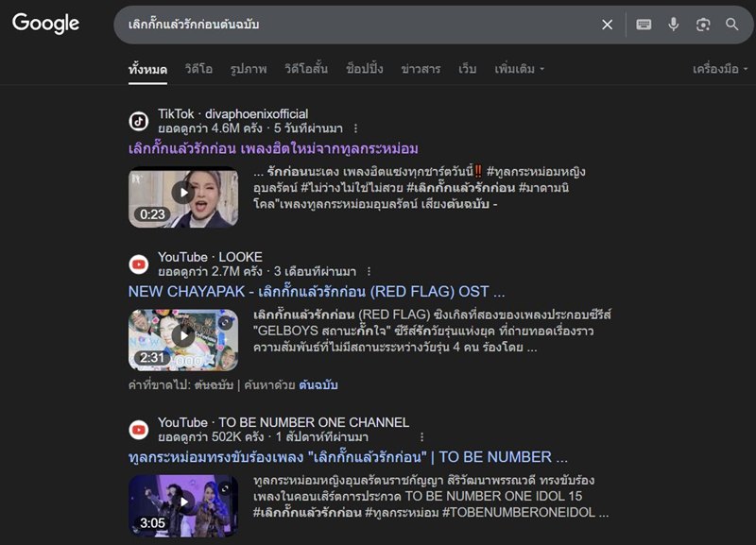The image size is (756, 545).
Task: Start voice search with microphone icon
Action: click(674, 25)
